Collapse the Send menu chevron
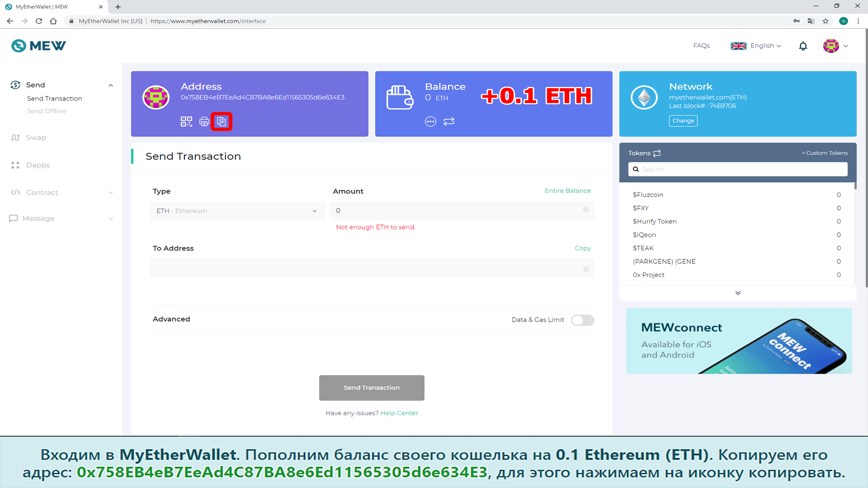Screen dimensions: 868x488 point(111,85)
